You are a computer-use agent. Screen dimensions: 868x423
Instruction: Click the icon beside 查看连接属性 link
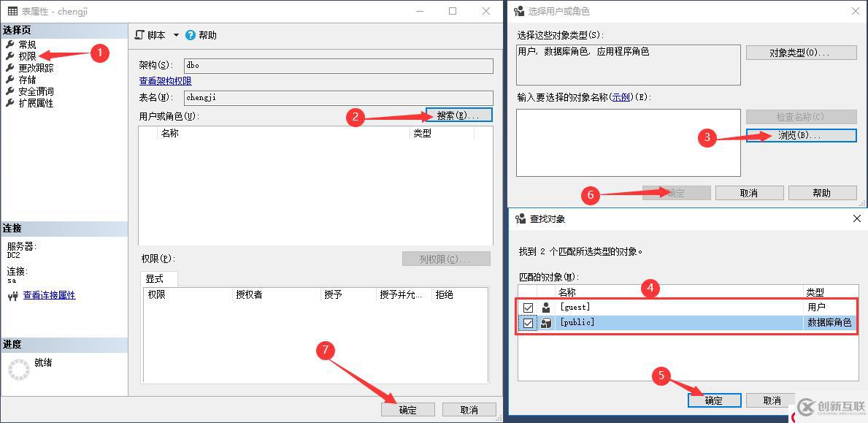[13, 294]
